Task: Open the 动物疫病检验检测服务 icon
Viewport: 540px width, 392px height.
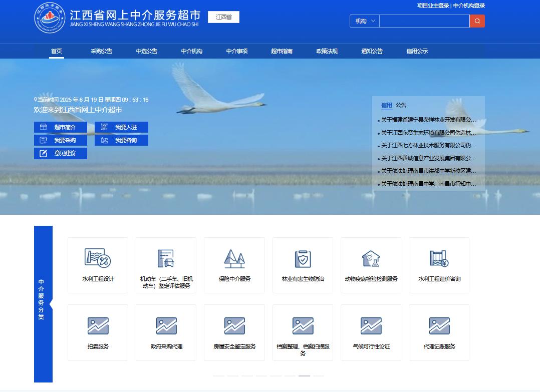Action: point(371,258)
